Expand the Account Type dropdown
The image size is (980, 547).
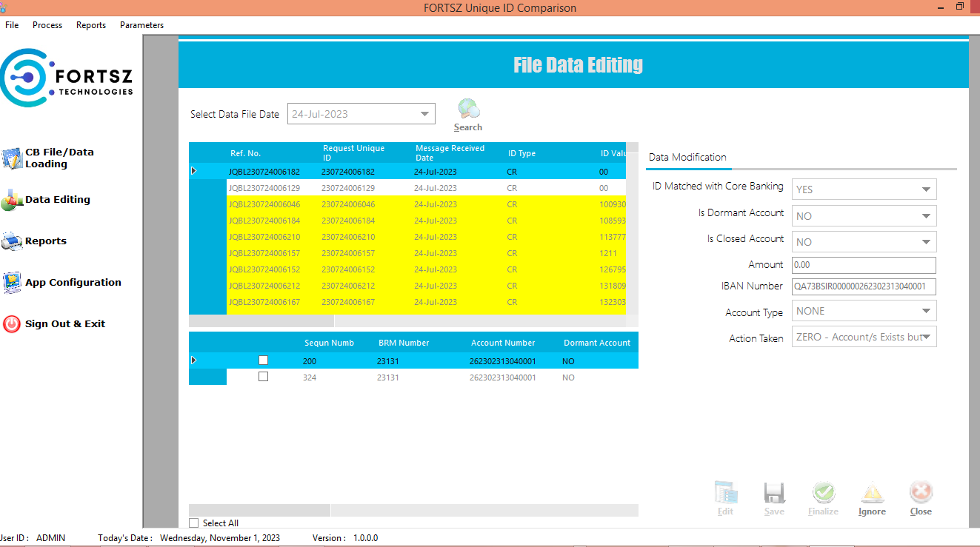926,311
